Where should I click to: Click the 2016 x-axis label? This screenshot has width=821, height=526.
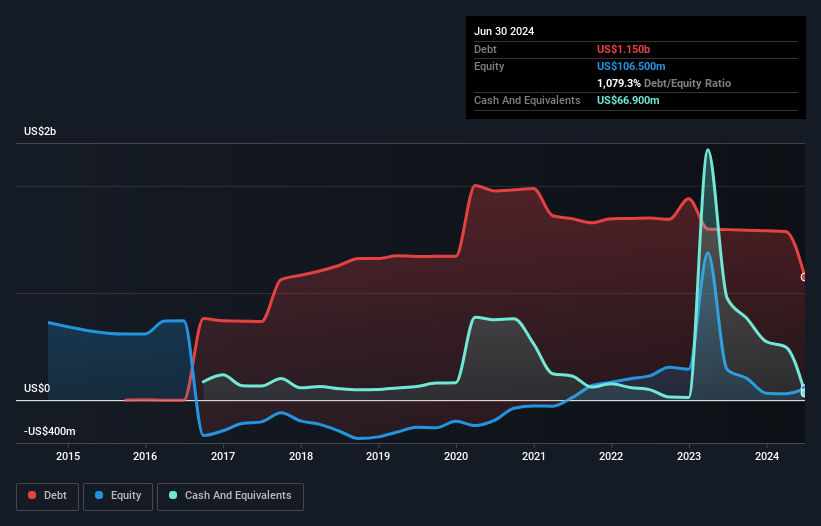coord(145,456)
